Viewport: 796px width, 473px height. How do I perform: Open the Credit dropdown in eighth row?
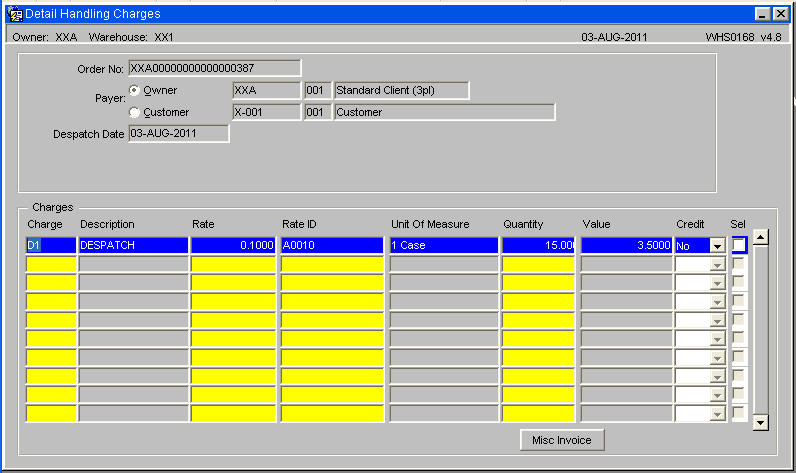tap(717, 377)
